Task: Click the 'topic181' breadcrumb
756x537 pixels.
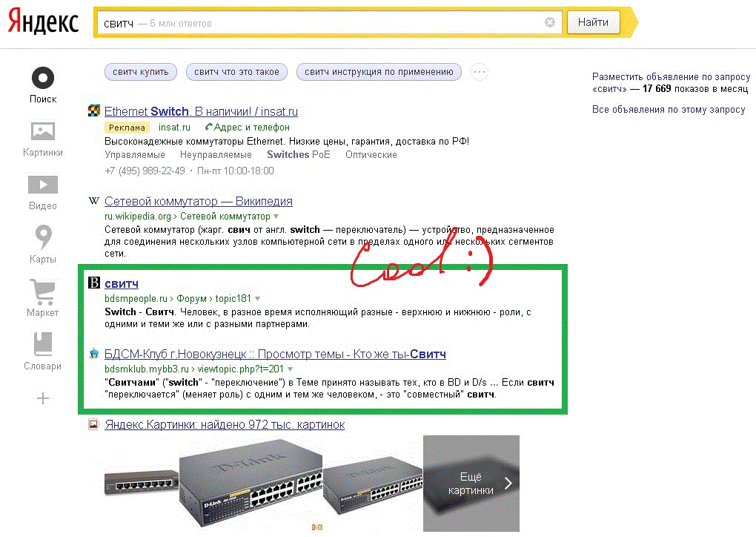Action: (233, 299)
